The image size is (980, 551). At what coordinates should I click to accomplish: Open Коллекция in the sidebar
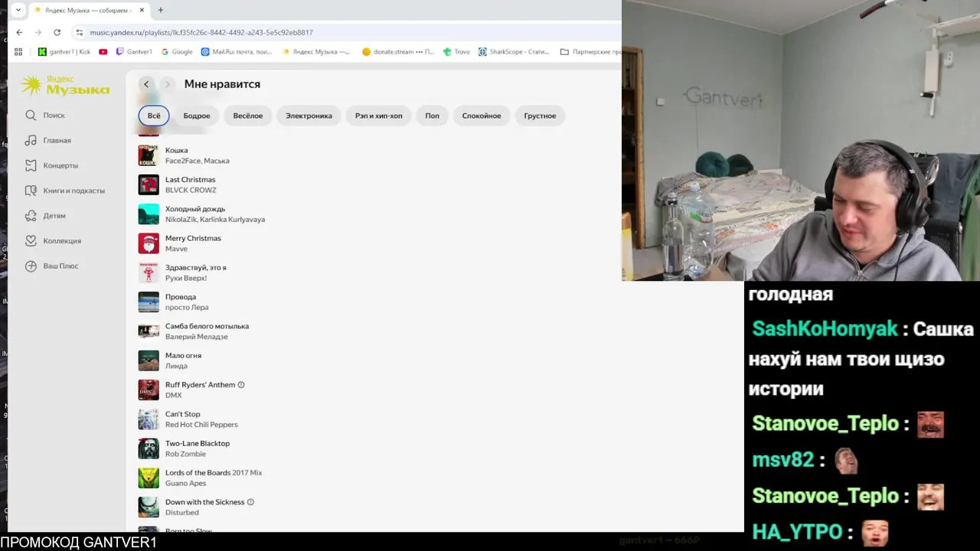click(x=53, y=240)
